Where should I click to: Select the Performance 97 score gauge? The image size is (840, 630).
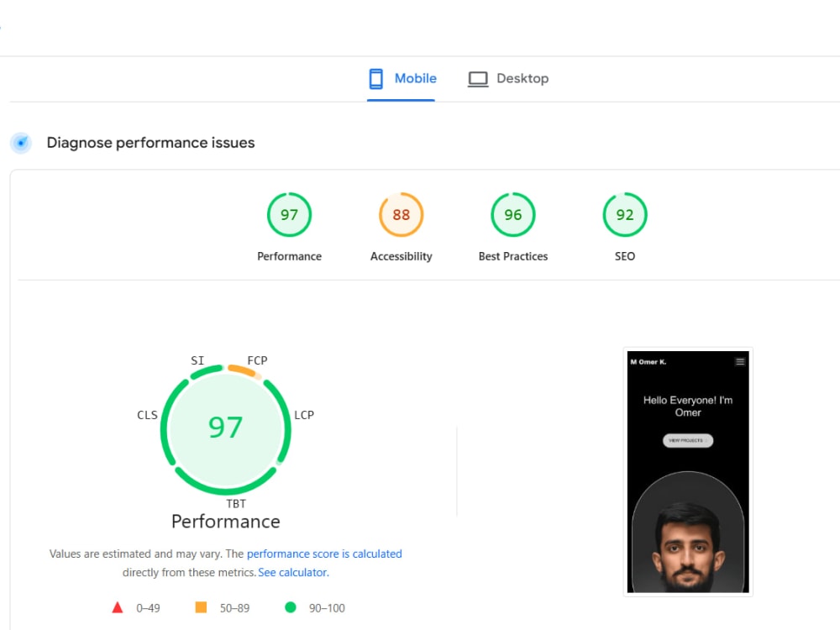tap(289, 215)
